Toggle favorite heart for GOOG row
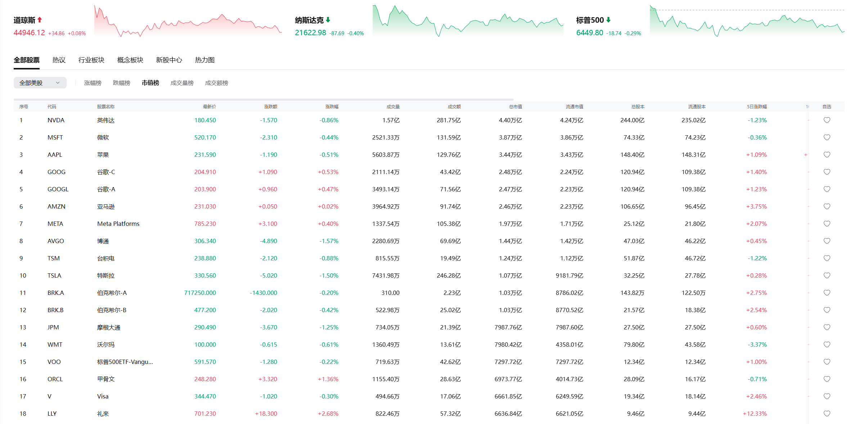Image resolution: width=868 pixels, height=424 pixels. (x=827, y=172)
